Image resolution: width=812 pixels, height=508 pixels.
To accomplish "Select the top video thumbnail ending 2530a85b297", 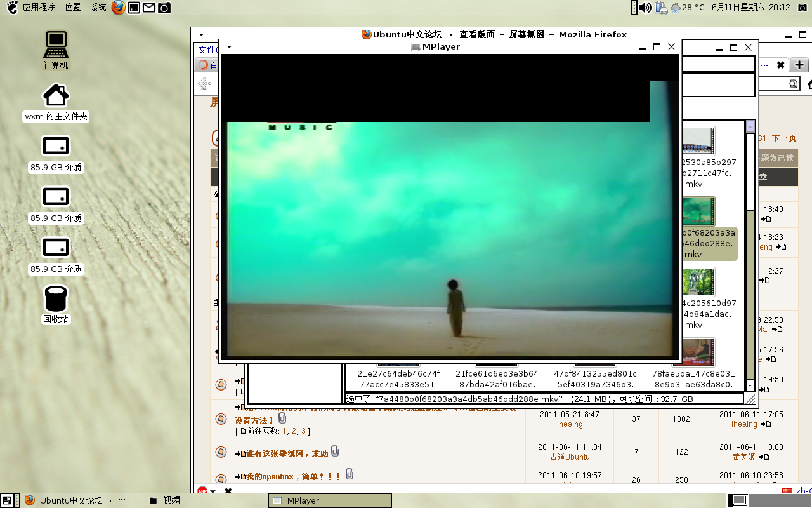I will click(698, 141).
